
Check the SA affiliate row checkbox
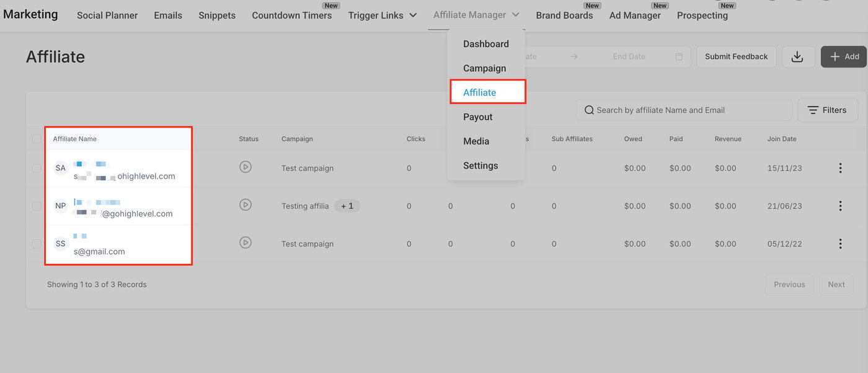37,168
